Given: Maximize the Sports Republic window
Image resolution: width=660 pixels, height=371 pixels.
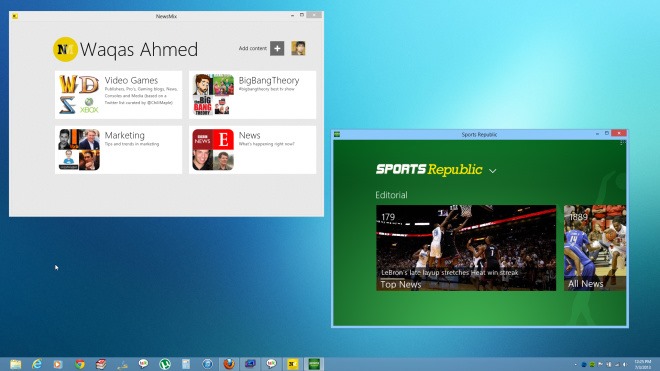Looking at the screenshot, I should pos(607,133).
